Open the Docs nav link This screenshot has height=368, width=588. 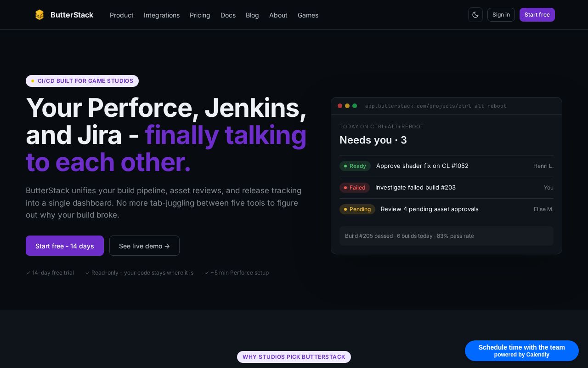click(x=228, y=15)
